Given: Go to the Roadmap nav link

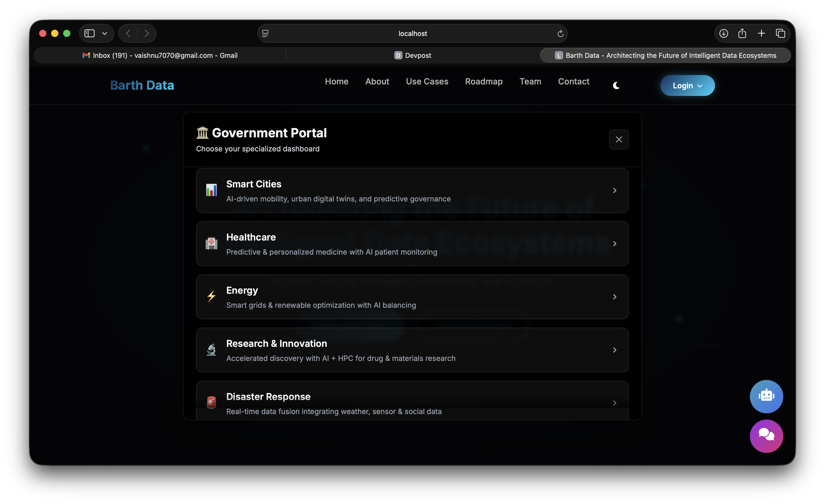Looking at the screenshot, I should pyautogui.click(x=483, y=81).
